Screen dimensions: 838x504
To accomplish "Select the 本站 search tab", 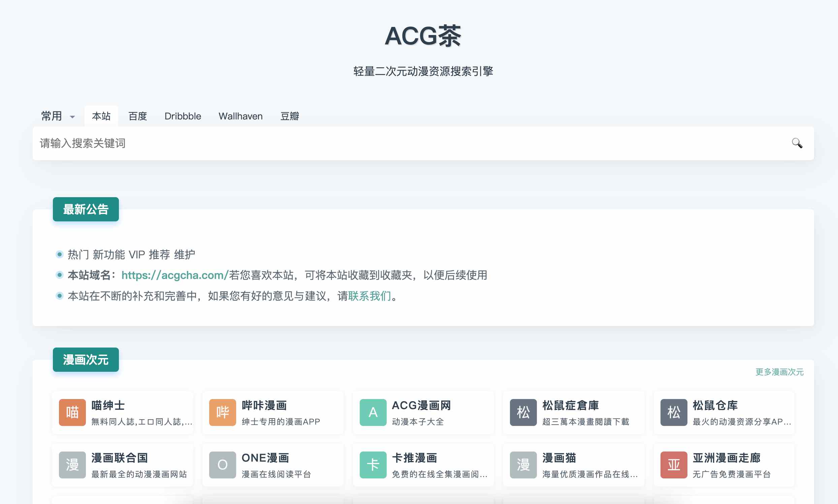I will click(x=101, y=116).
